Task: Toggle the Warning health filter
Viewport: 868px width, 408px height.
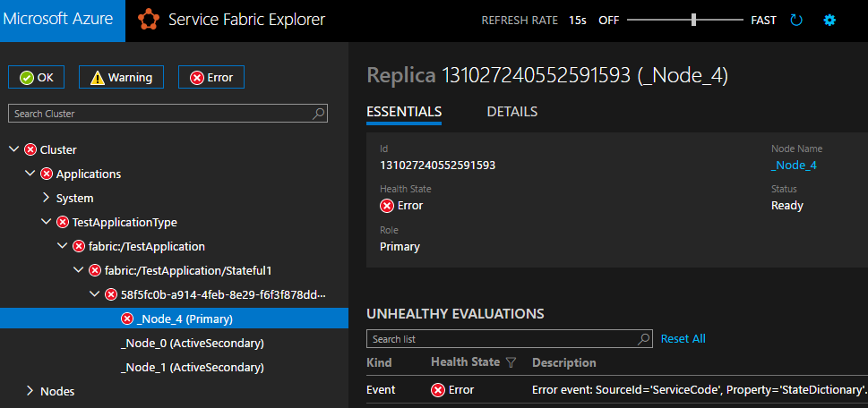Action: [x=121, y=78]
